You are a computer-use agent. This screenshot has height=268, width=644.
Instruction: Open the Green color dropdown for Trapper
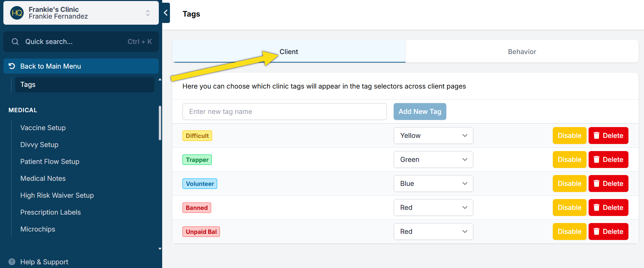click(x=433, y=160)
